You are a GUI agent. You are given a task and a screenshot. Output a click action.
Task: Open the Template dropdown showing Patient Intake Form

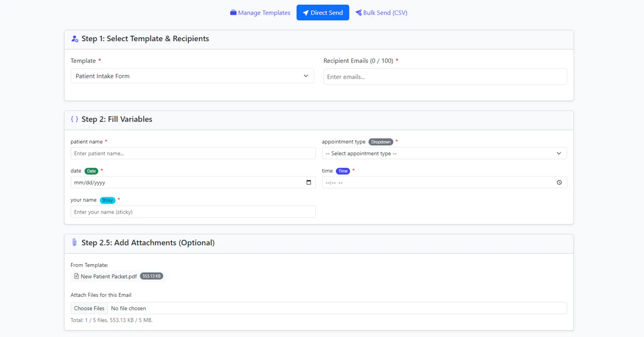[x=192, y=76]
